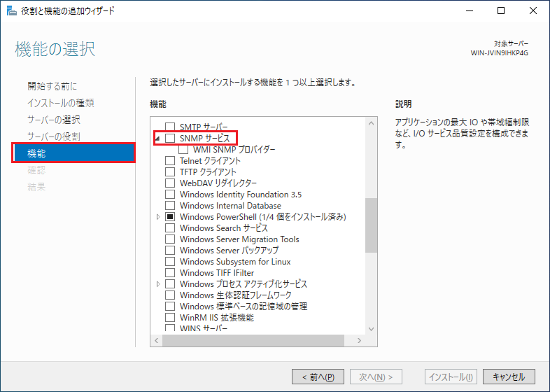The width and height of the screenshot is (550, 392).
Task: Maximize the wizard window
Action: click(501, 10)
